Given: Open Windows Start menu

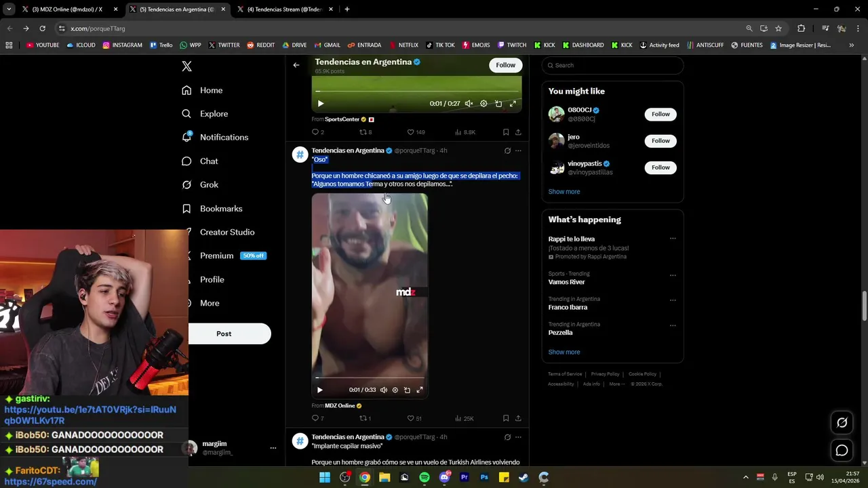Looking at the screenshot, I should pos(325,477).
